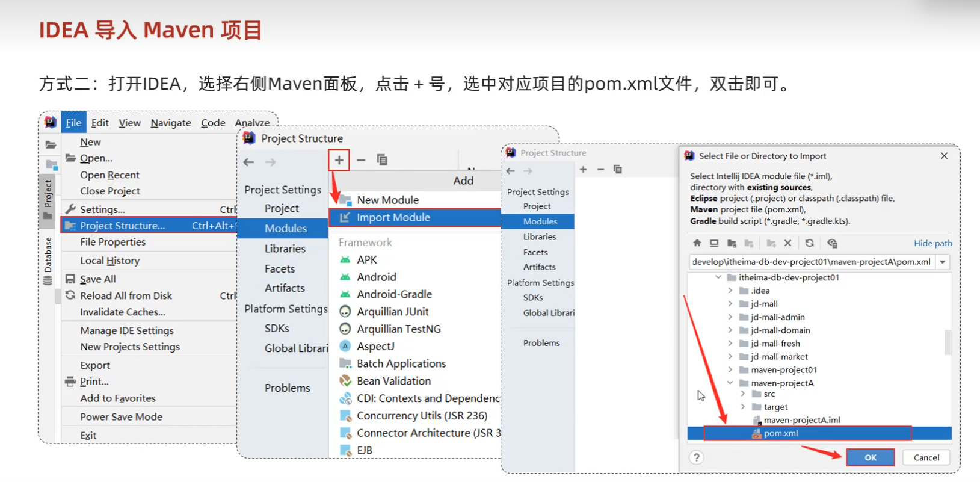Click the forward arrow in middle Project Structure
The image size is (980, 482).
(x=270, y=162)
